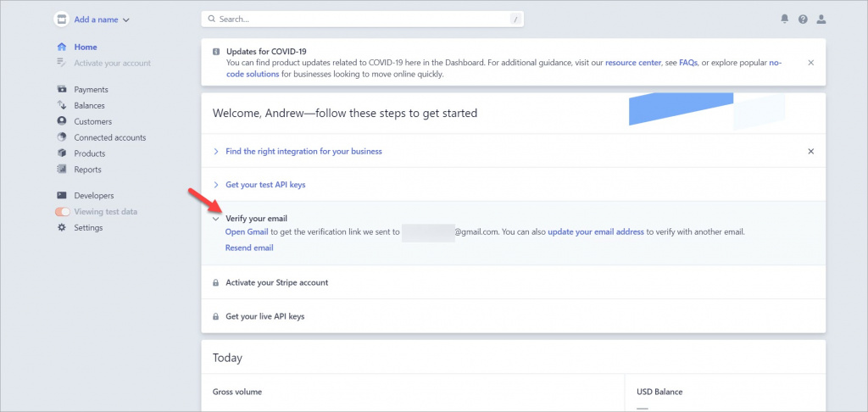Open the help question mark icon
The height and width of the screenshot is (412, 868).
pyautogui.click(x=803, y=19)
